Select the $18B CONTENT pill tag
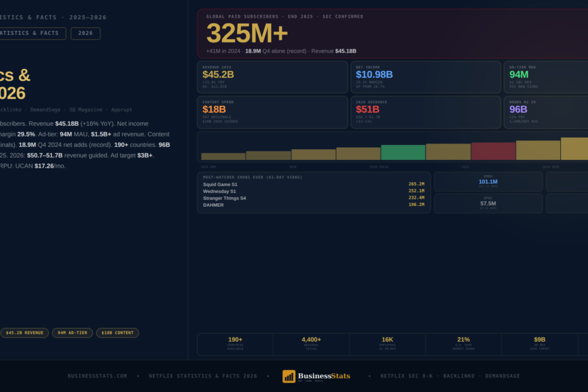This screenshot has height=392, width=588. coord(118,333)
